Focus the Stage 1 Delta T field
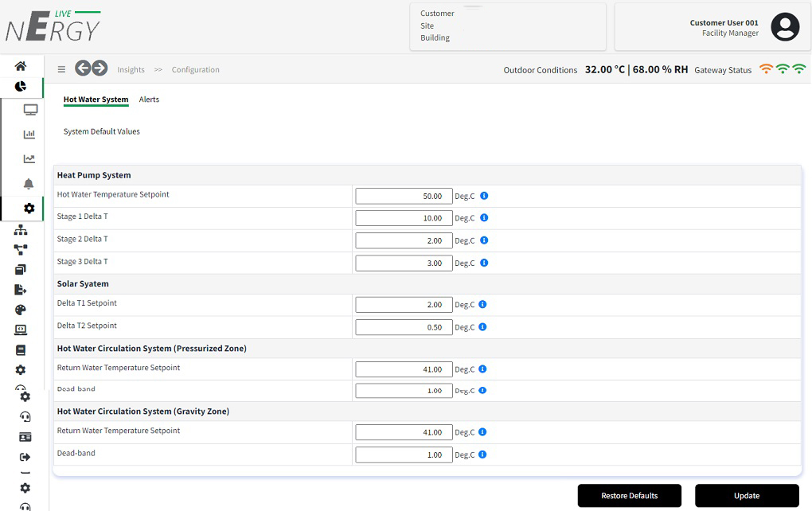 point(404,218)
